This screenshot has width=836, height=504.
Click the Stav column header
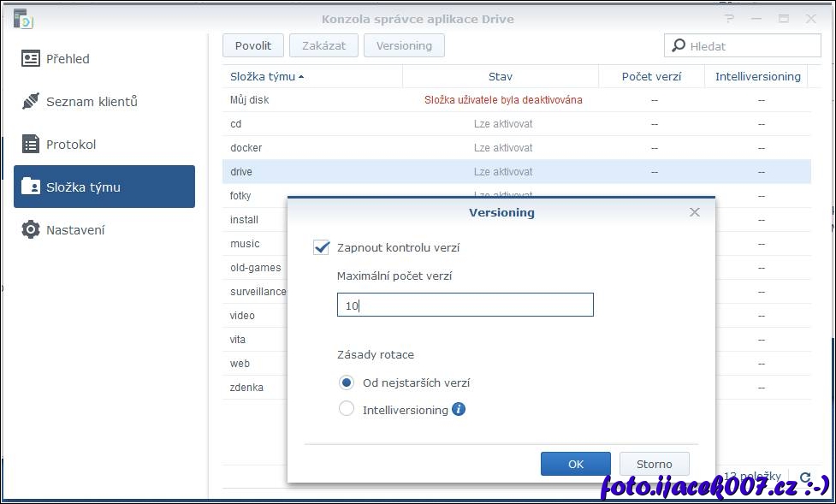(500, 76)
